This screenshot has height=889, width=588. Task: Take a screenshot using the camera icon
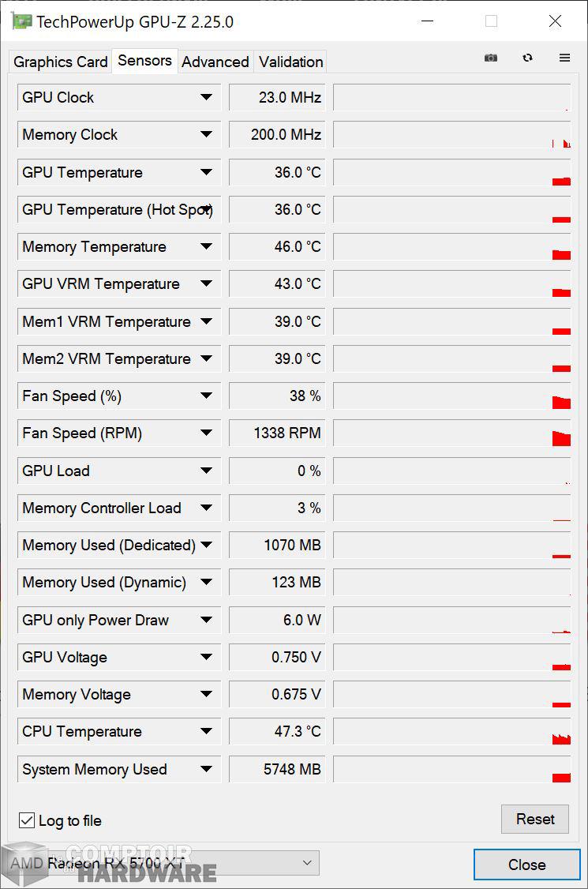click(490, 58)
